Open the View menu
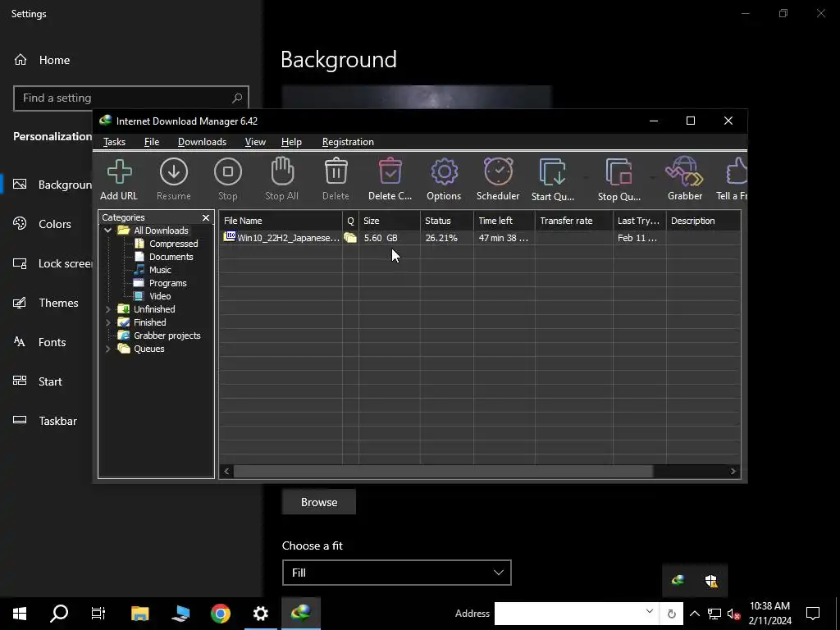The image size is (840, 630). (255, 142)
